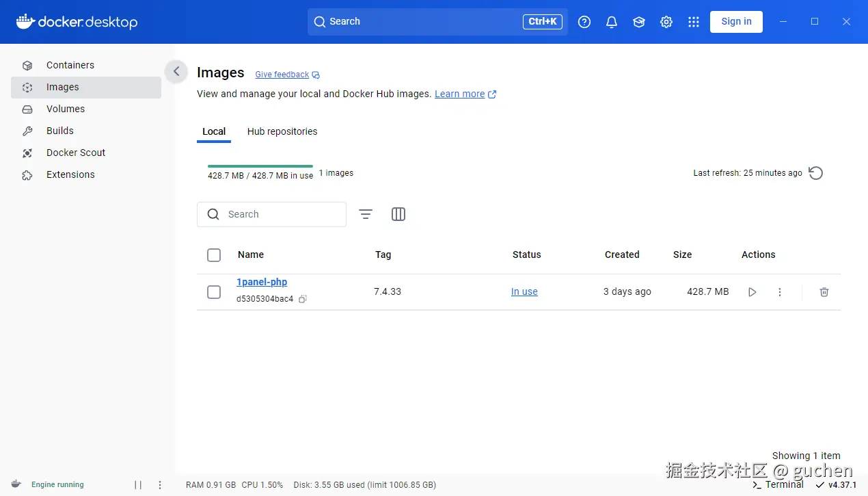The image size is (868, 496).
Task: Focus the top Search bar
Action: 437,22
